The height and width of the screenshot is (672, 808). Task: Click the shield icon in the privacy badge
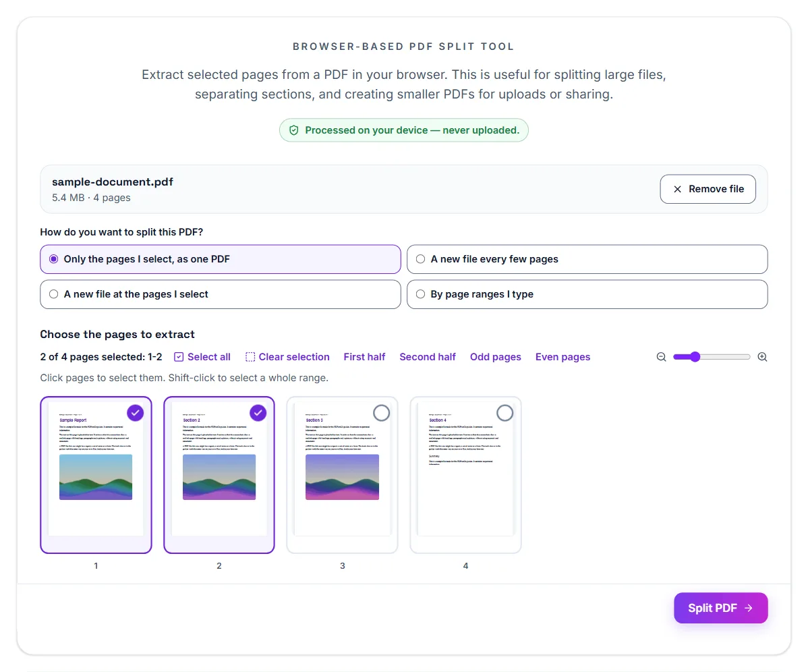click(x=293, y=130)
